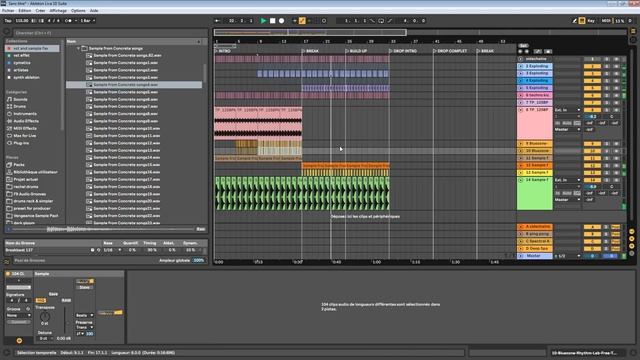Screen dimensions: 640x360
Task: Open the Affichage menu
Action: [x=58, y=11]
